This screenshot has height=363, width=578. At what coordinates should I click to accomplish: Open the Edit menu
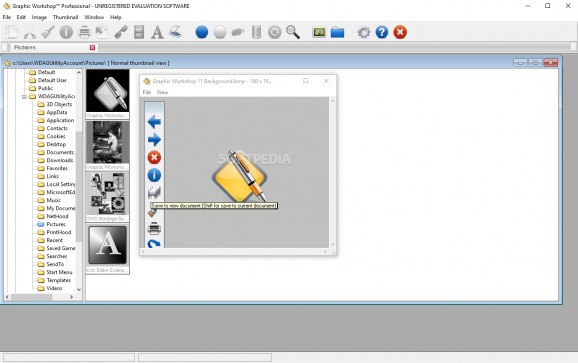click(21, 17)
